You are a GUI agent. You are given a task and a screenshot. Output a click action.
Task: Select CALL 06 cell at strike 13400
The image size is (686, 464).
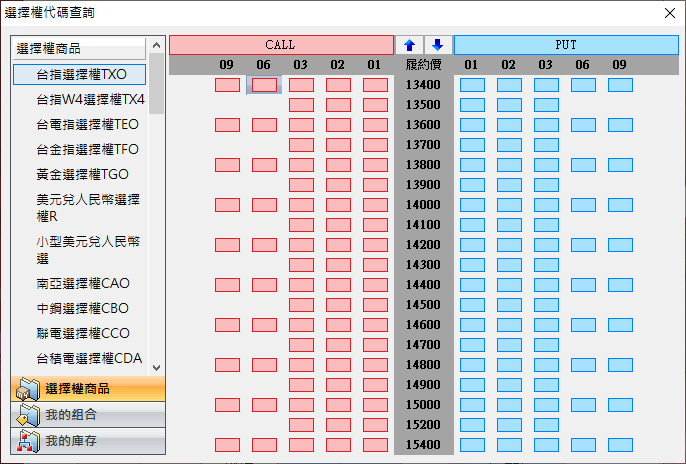(x=264, y=85)
